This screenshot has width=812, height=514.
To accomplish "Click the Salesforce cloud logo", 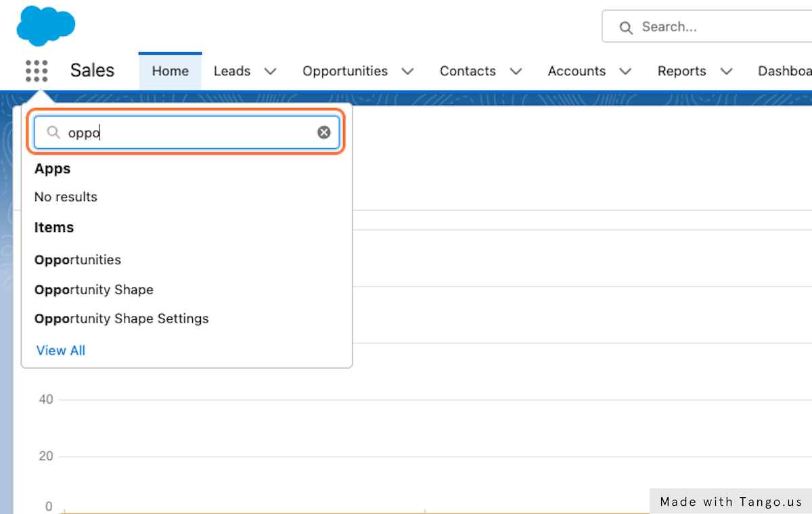I will tap(45, 26).
